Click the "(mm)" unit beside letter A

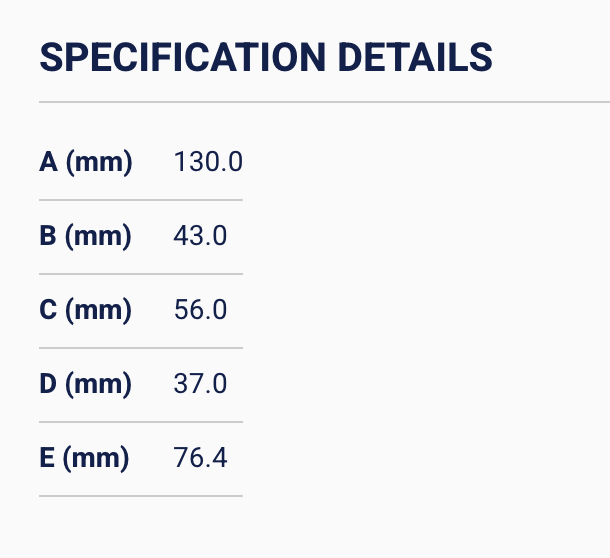click(99, 162)
